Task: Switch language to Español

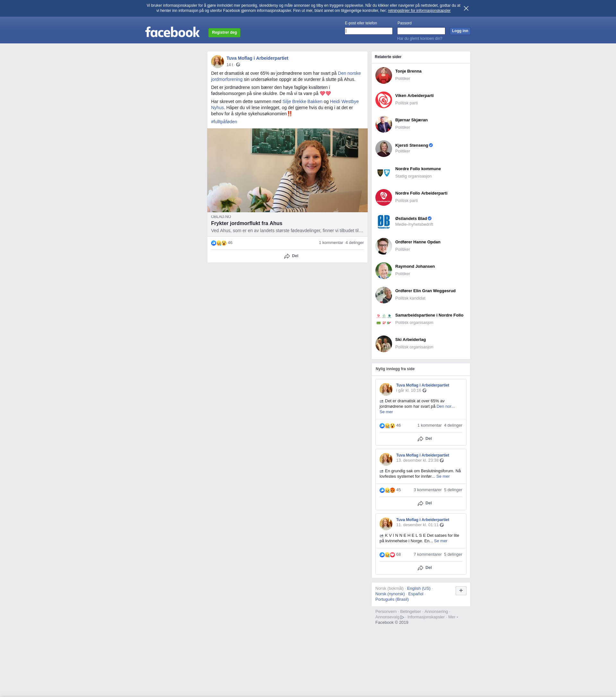Action: [x=416, y=594]
